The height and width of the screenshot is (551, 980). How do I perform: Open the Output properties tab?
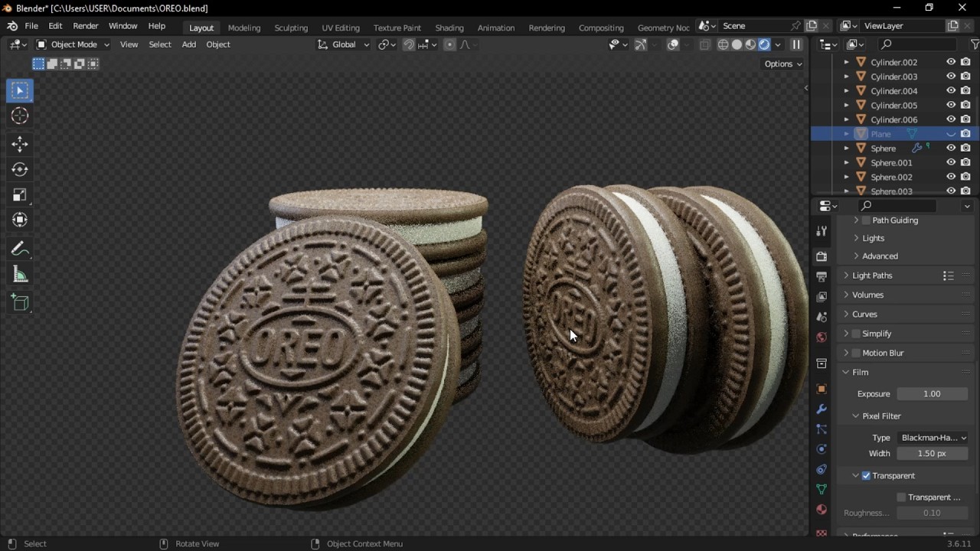click(822, 276)
